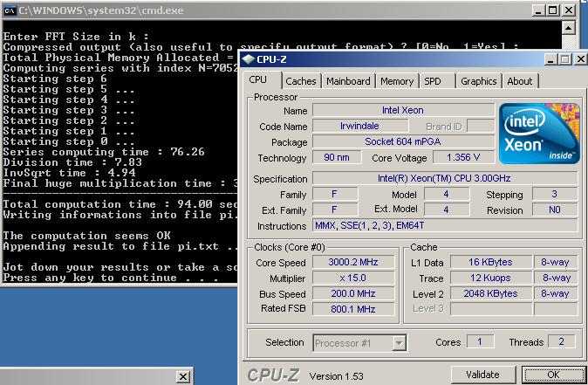Click 'Division time : 7.83' line
This screenshot has height=385, width=588.
tap(72, 162)
